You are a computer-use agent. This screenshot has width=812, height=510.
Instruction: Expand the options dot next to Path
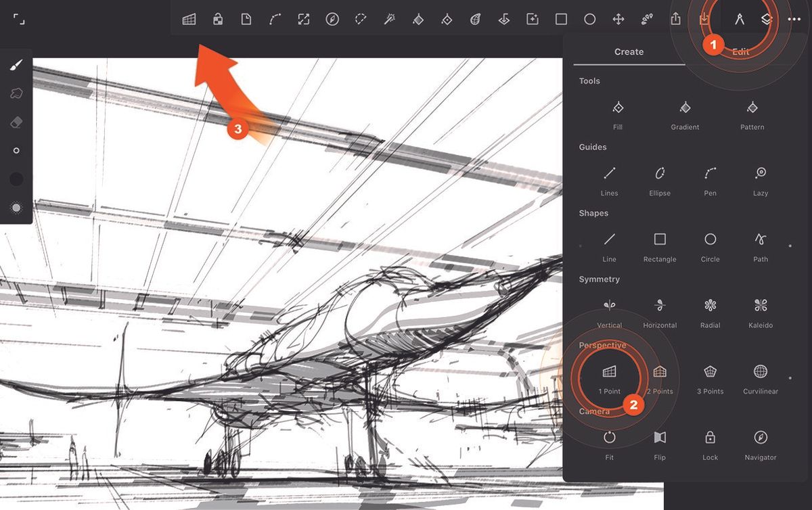(790, 246)
